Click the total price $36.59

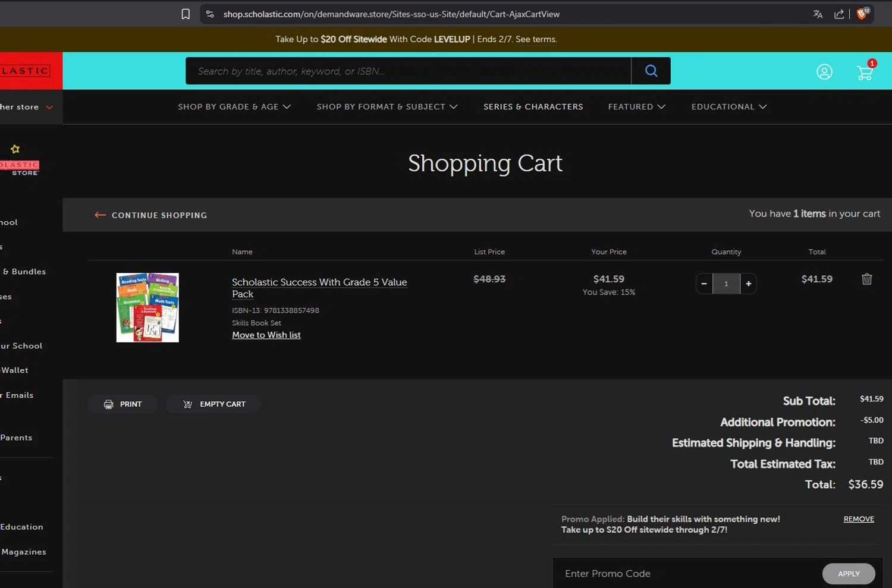point(865,485)
